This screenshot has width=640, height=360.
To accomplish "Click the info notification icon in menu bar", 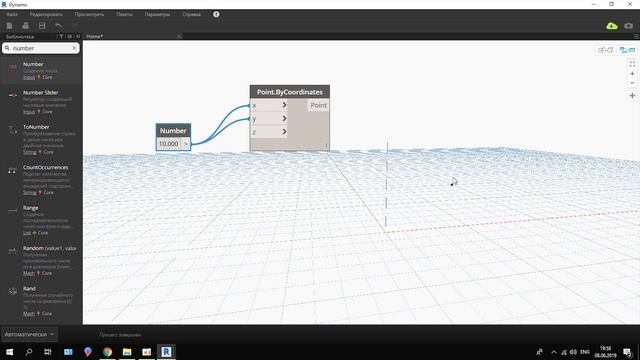I will point(216,14).
